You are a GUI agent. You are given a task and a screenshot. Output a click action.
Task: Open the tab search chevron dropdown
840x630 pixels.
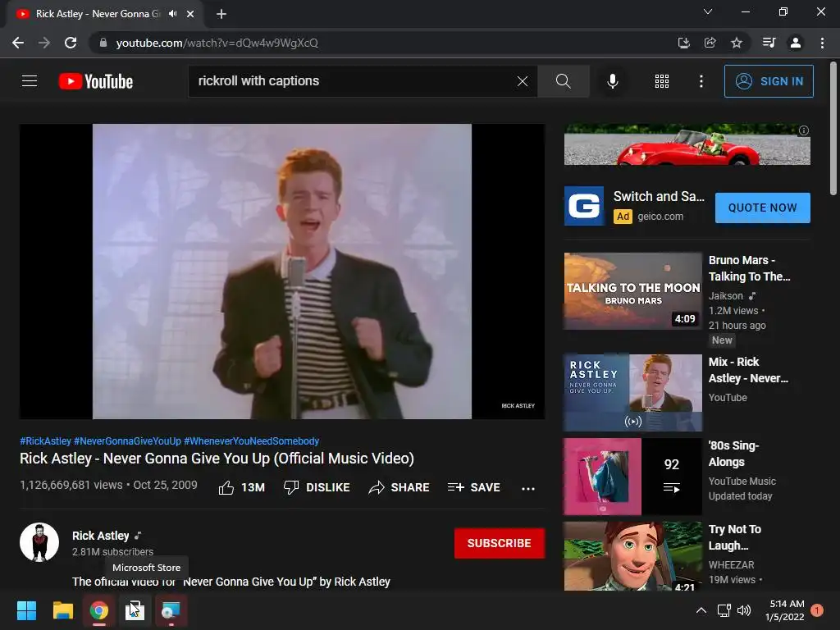coord(708,11)
